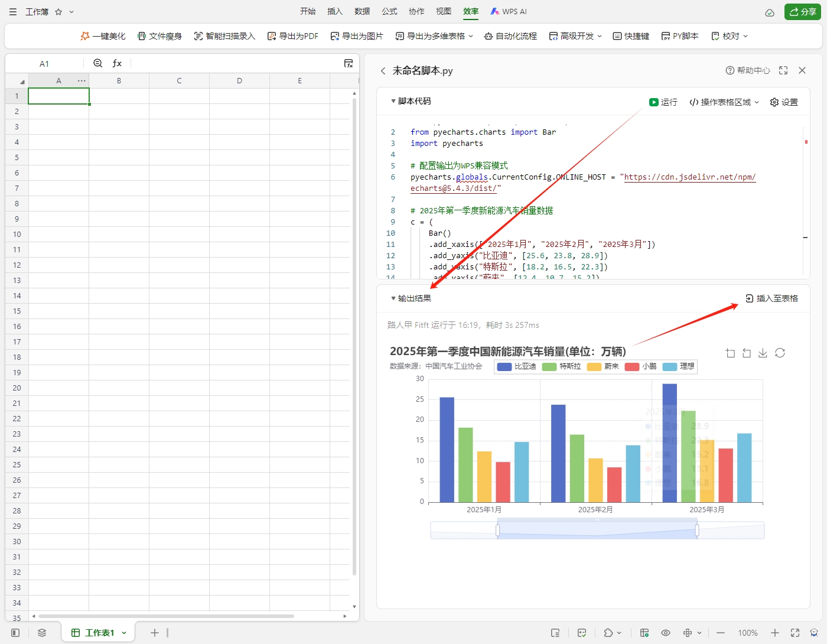Expand 操作表格区域 dropdown
The width and height of the screenshot is (827, 644).
(724, 102)
